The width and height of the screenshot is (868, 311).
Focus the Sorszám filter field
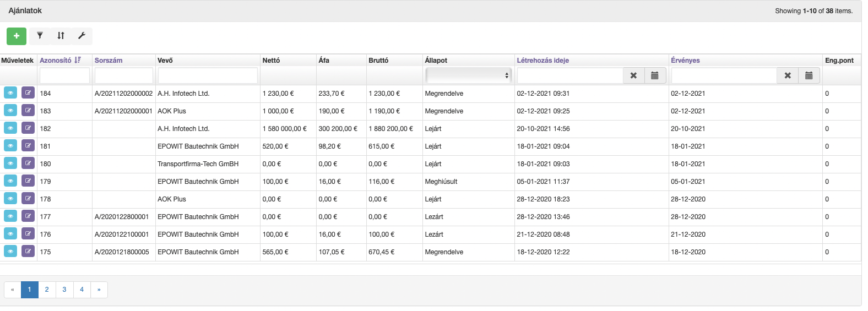pyautogui.click(x=124, y=75)
